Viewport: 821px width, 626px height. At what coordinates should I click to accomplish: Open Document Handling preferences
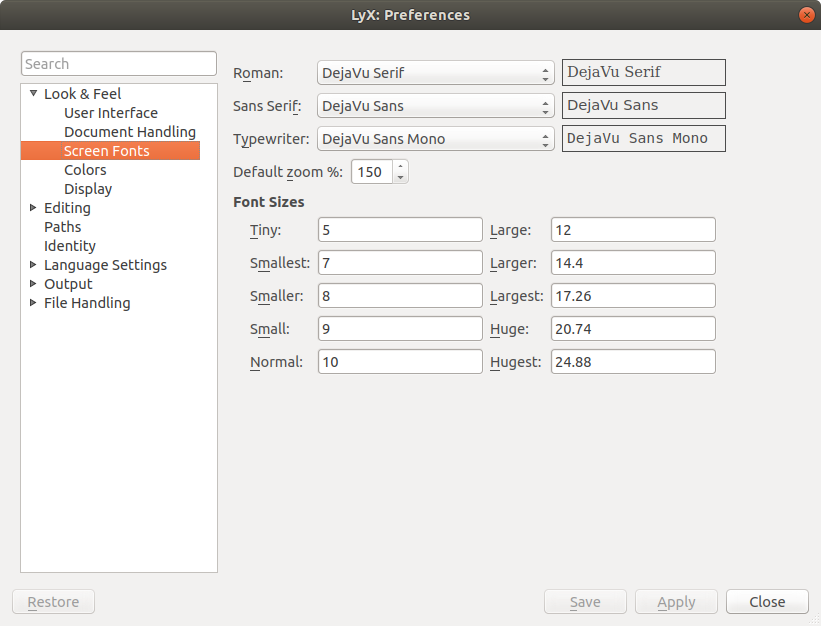click(129, 132)
